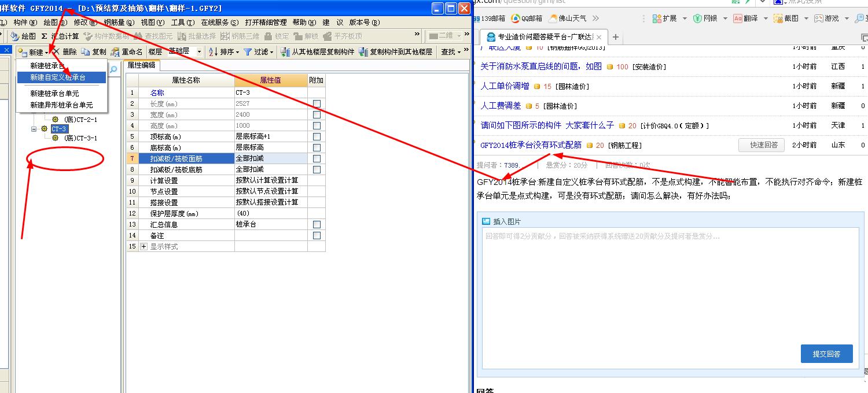Run 汇总计算 summary calculation
The width and height of the screenshot is (868, 393).
pos(60,36)
